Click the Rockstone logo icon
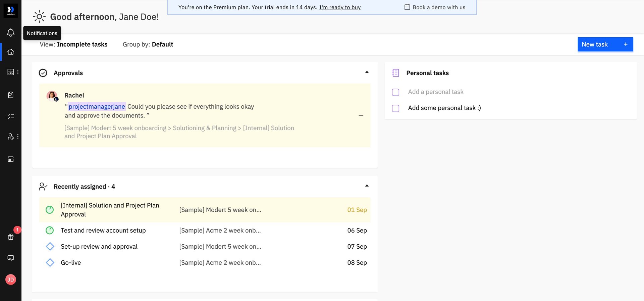644x301 pixels. pos(11,10)
